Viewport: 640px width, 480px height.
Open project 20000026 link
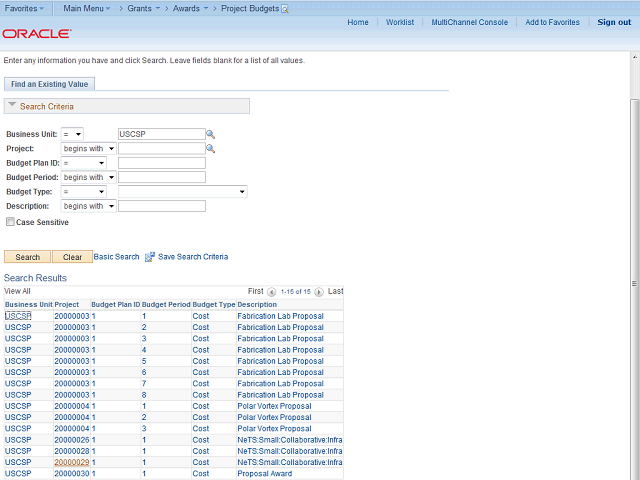(x=72, y=440)
